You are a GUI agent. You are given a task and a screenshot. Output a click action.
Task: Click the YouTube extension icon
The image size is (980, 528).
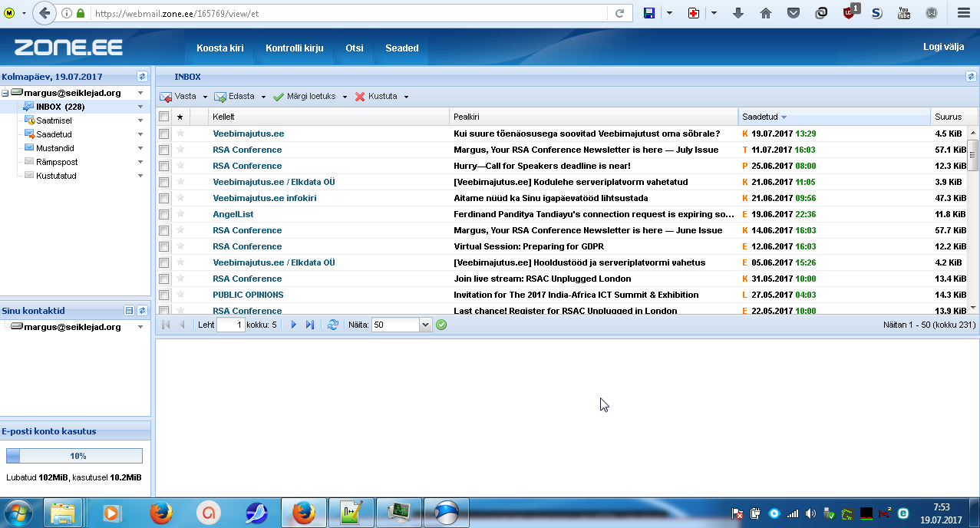pyautogui.click(x=904, y=13)
